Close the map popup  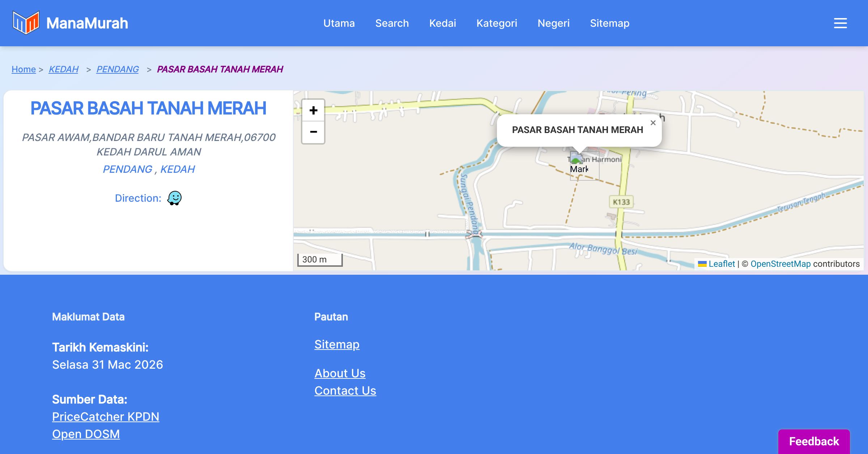(653, 123)
